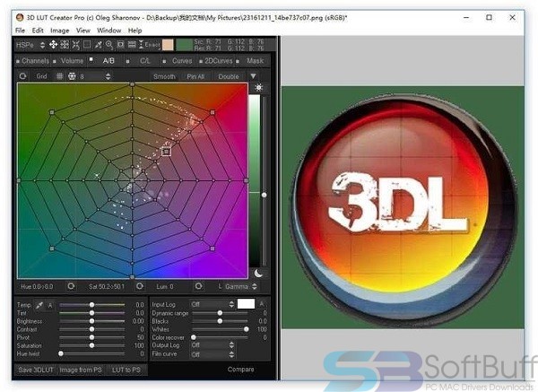Screen dimensions: 538x392
Task: Click the 3DL logo preview image
Action: coord(403,207)
